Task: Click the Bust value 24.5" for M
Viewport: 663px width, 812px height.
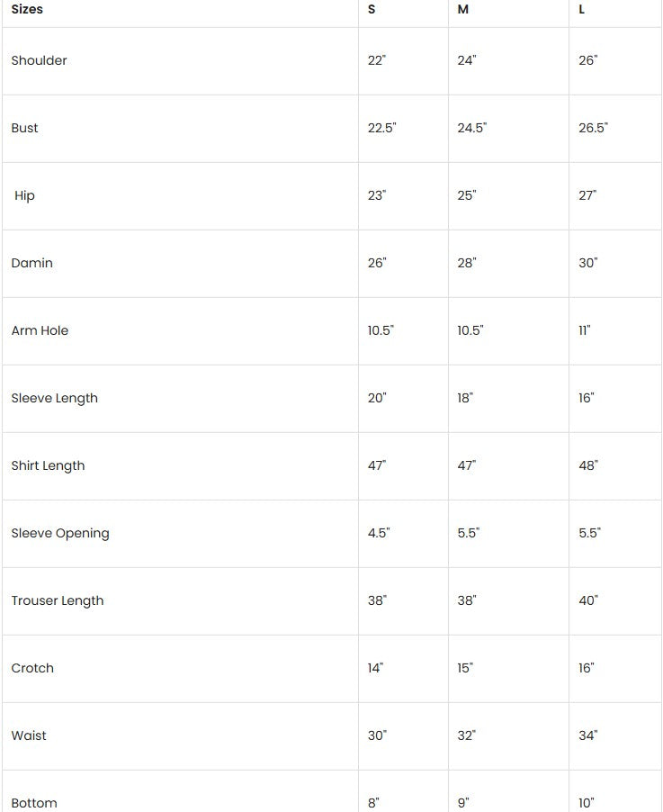Action: (x=471, y=128)
